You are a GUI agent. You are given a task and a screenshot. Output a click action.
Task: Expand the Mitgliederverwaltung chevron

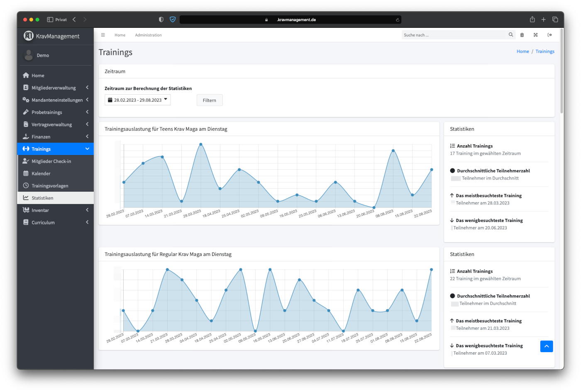click(x=87, y=88)
